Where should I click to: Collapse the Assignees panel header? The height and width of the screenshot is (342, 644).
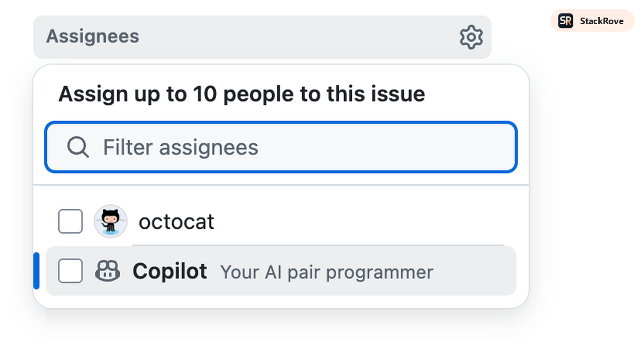pos(92,36)
